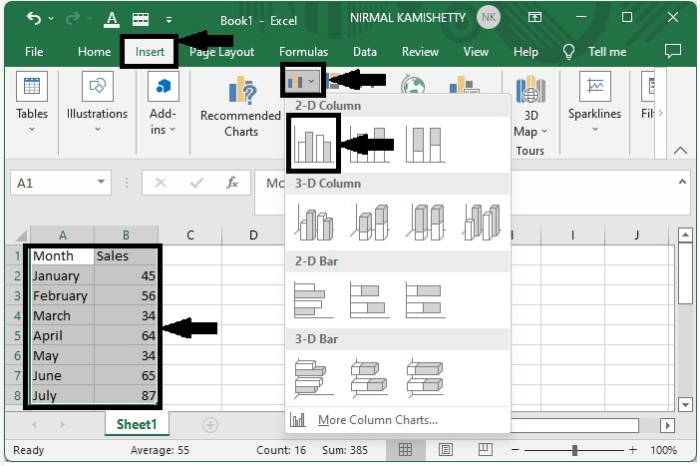Click the horizontal scrollbar right arrow
The height and width of the screenshot is (466, 700).
click(667, 425)
